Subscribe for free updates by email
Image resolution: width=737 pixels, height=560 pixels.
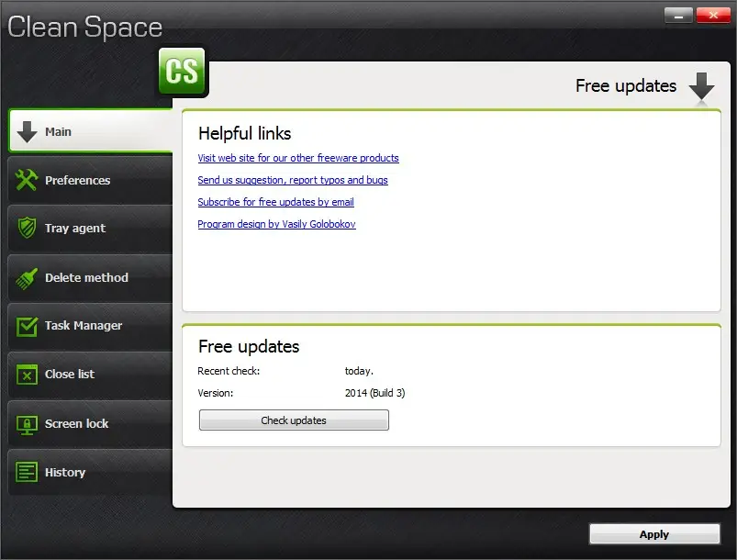coord(275,202)
